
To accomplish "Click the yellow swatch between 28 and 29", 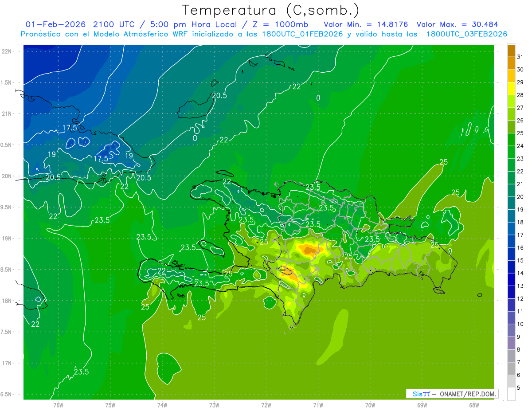I will (x=511, y=89).
